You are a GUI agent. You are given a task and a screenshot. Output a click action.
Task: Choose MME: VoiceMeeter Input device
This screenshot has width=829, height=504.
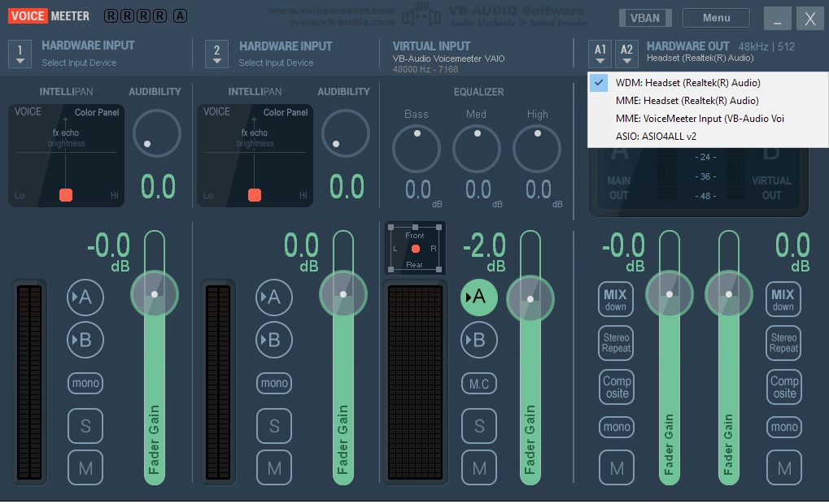[x=708, y=119]
